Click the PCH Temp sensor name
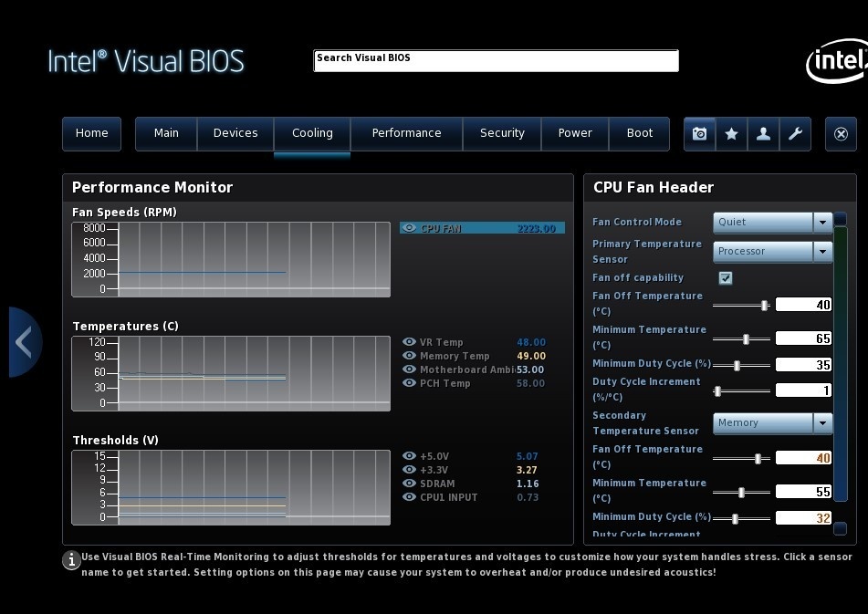868x614 pixels. tap(445, 383)
